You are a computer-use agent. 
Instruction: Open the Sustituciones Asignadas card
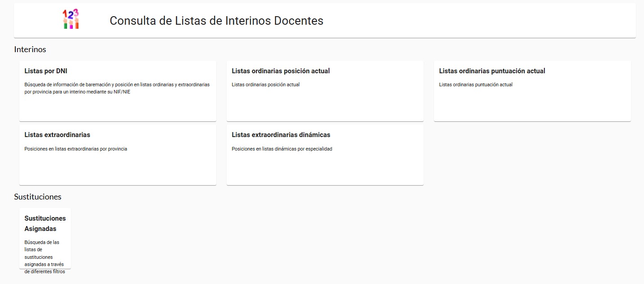[x=45, y=223]
